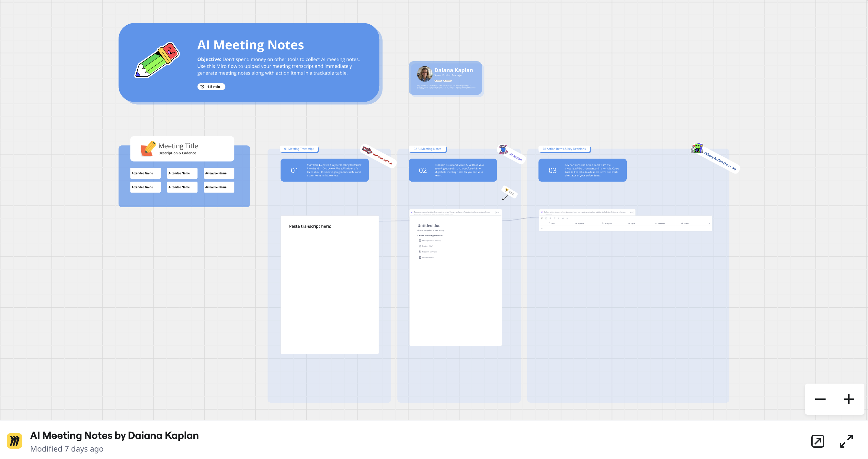The image size is (868, 459).
Task: Open board in new tab arrow icon
Action: tap(817, 441)
